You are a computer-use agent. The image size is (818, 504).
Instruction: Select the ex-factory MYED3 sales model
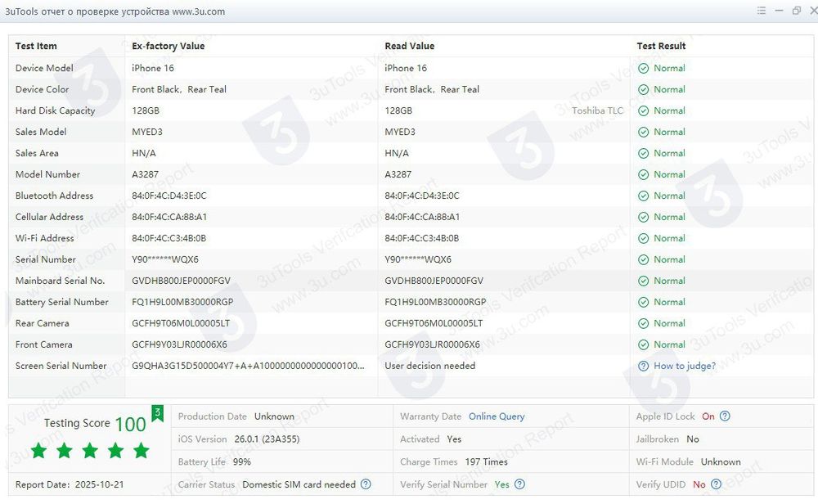point(147,132)
